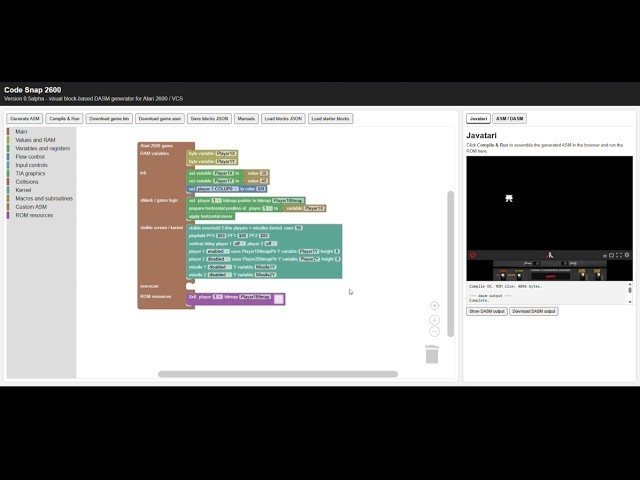Open player dropdown in prepare horizontal position block
The width and height of the screenshot is (640, 480).
267,209
